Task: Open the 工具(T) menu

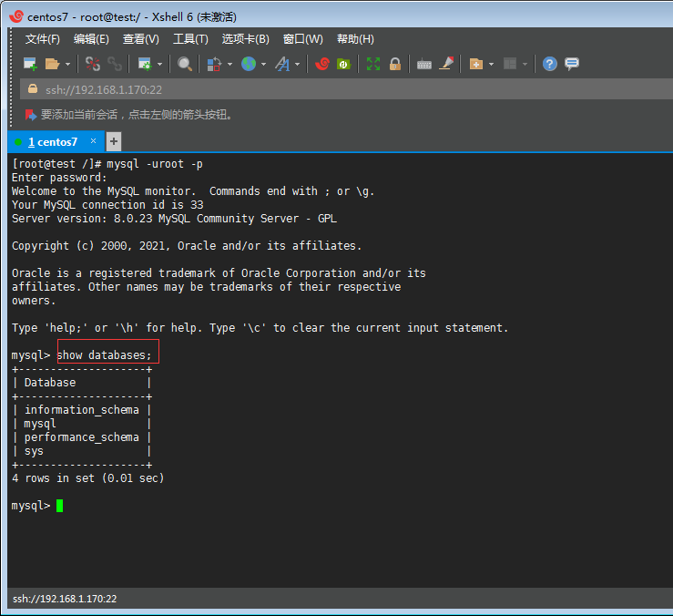Action: 190,39
